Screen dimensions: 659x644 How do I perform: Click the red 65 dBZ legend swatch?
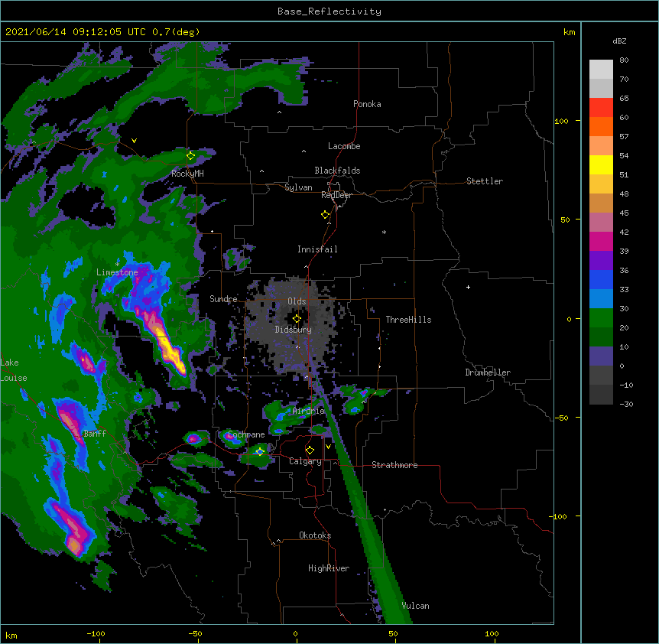[x=601, y=108]
